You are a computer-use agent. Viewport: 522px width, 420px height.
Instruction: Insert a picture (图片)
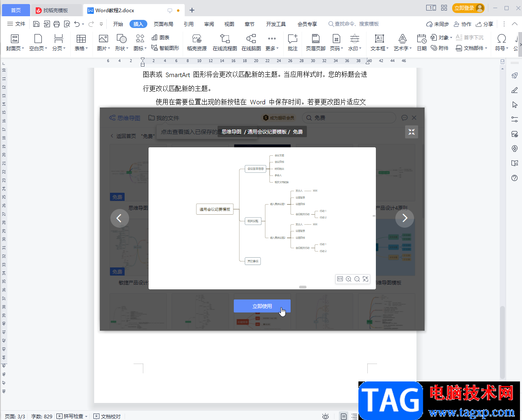coord(104,43)
